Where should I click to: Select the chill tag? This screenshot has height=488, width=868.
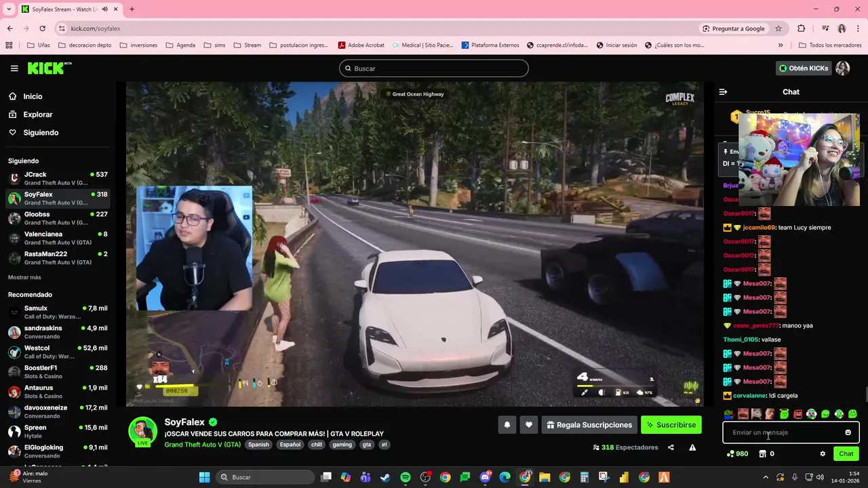[317, 445]
